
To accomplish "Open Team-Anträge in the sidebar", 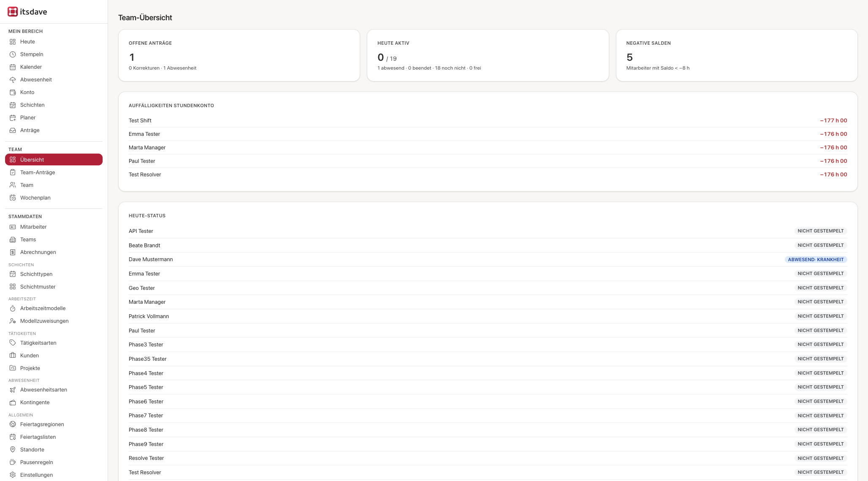I will tap(54, 173).
